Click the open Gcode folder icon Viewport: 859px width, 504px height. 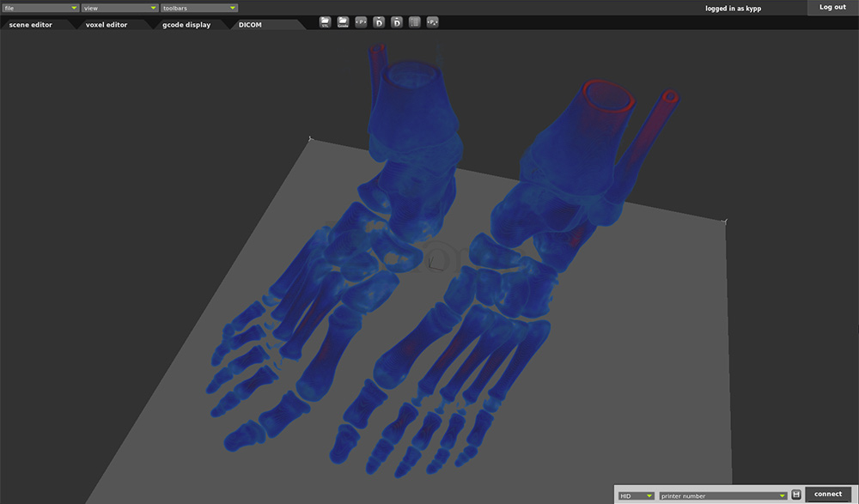tap(343, 21)
